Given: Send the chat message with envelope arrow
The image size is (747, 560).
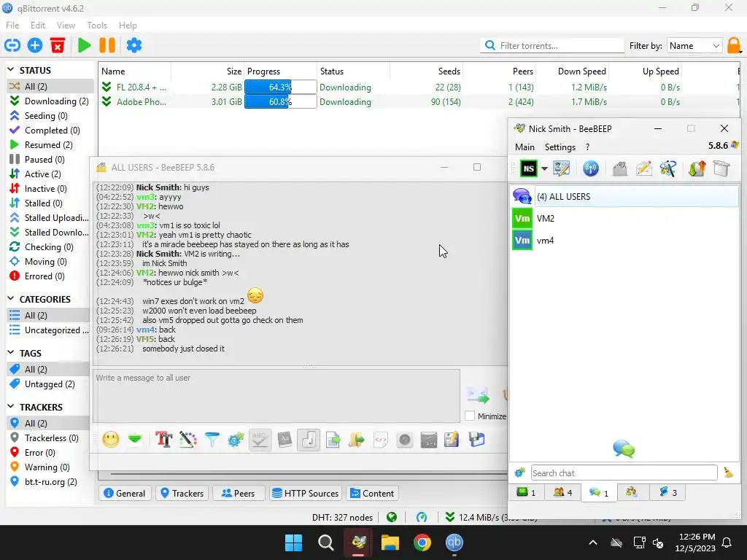Looking at the screenshot, I should tap(478, 395).
